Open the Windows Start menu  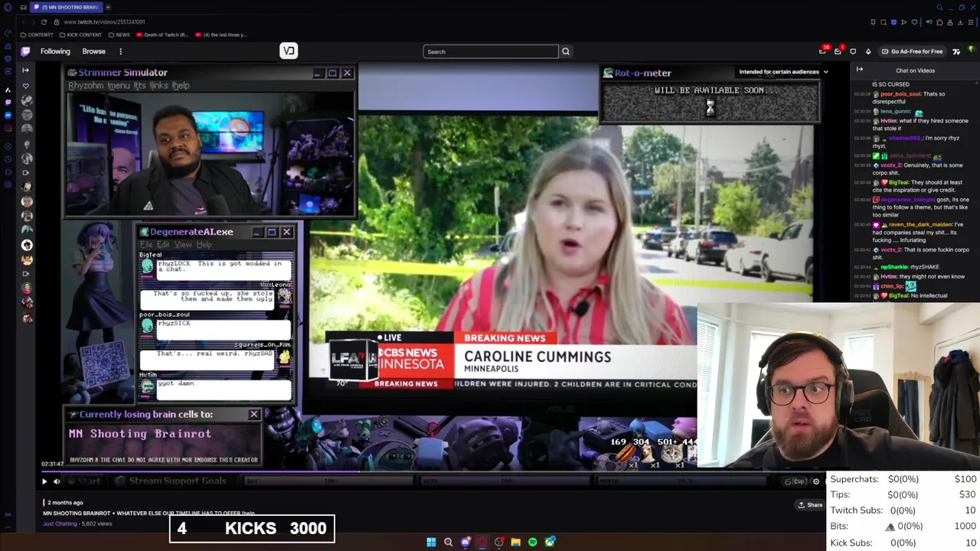point(431,542)
